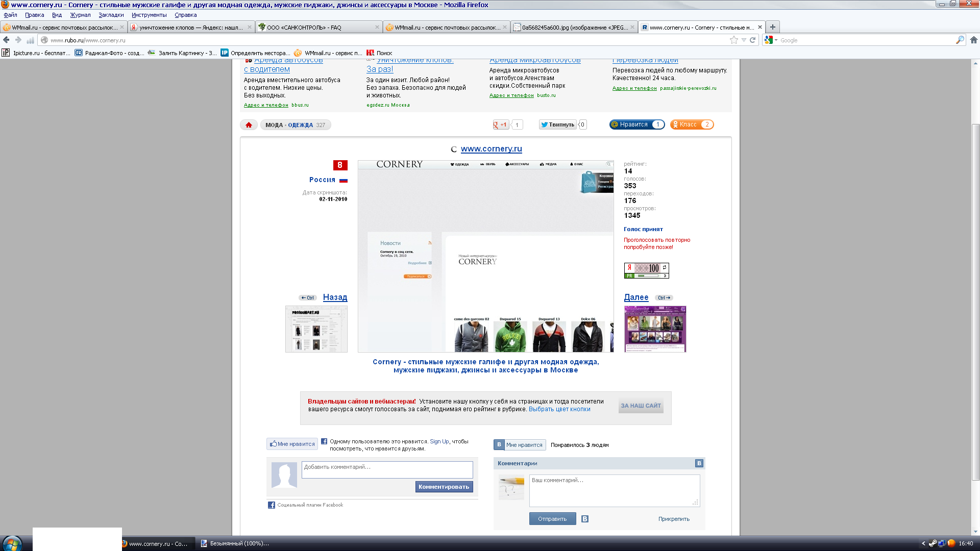Switch to the ООО «САНКОНТРОЛЬ» - FAQ tab
This screenshot has height=551, width=980.
pos(319,27)
